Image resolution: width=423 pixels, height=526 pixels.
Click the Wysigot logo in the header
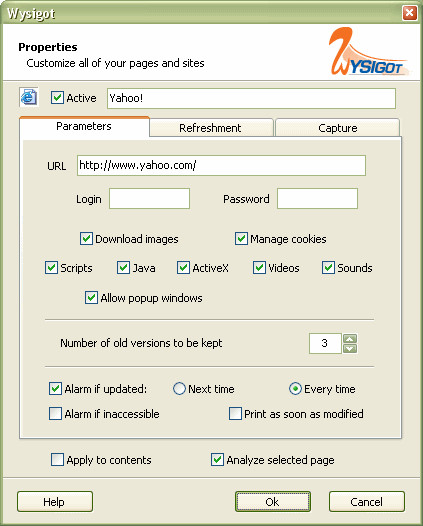pos(368,52)
